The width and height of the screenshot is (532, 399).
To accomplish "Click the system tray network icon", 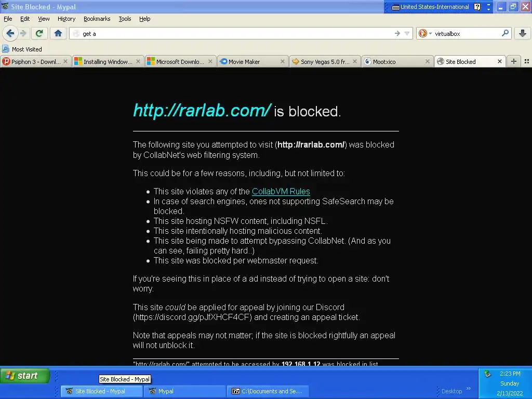I will [487, 374].
